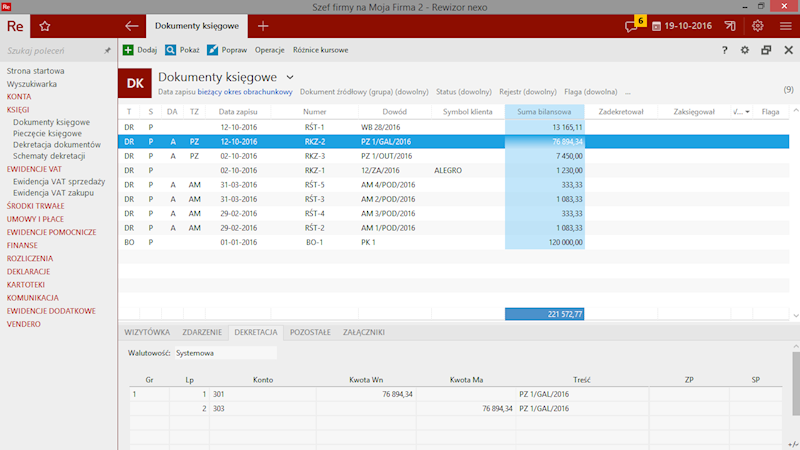This screenshot has width=800, height=450.
Task: Expand ŚRODKI TRWAŁE sidebar section
Action: coord(35,206)
